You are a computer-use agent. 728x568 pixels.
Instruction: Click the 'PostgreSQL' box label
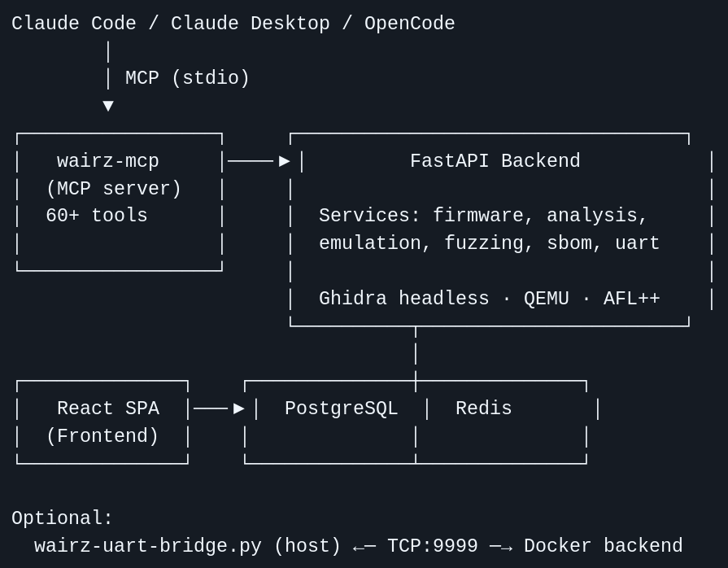(342, 409)
